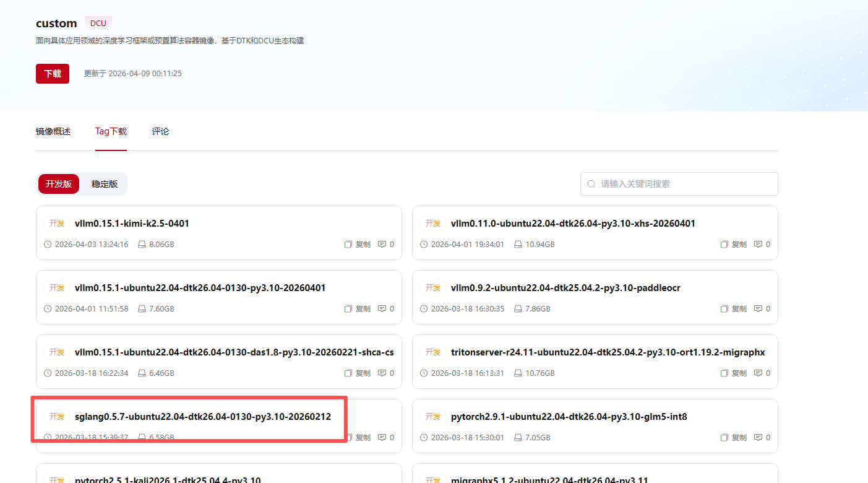Image resolution: width=868 pixels, height=483 pixels.
Task: Click comment icon on pytorch2.9.1 glm5-int8 card
Action: tap(758, 438)
